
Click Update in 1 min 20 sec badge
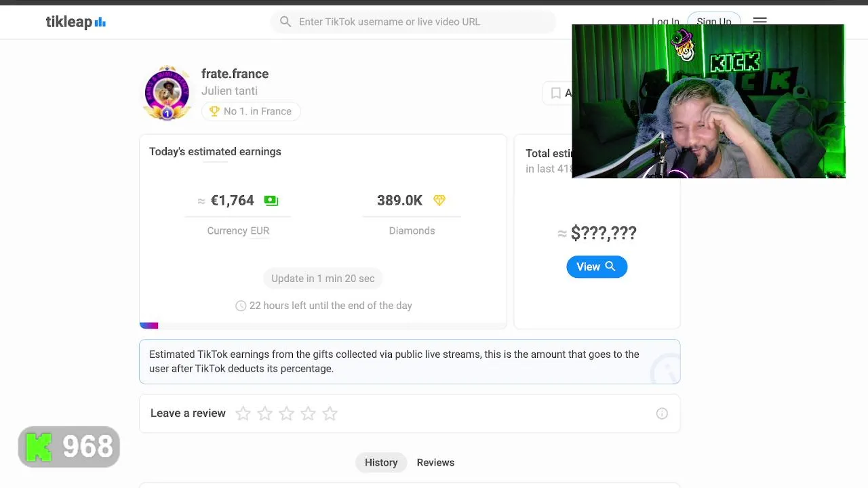(x=323, y=279)
